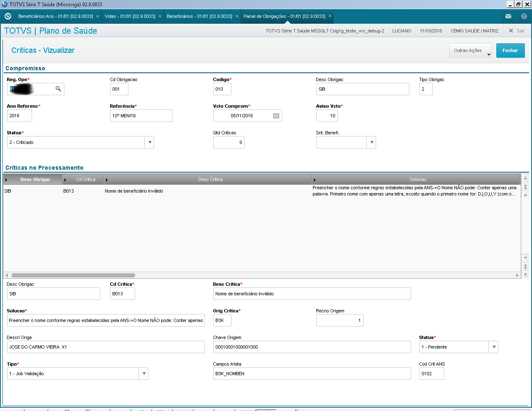Sort by Cd Critica column header

[x=83, y=179]
